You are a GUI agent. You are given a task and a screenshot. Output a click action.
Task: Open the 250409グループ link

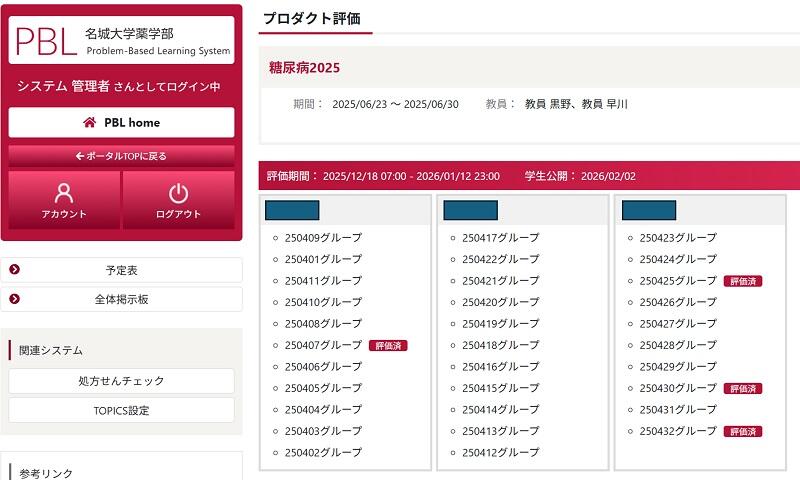(x=323, y=238)
